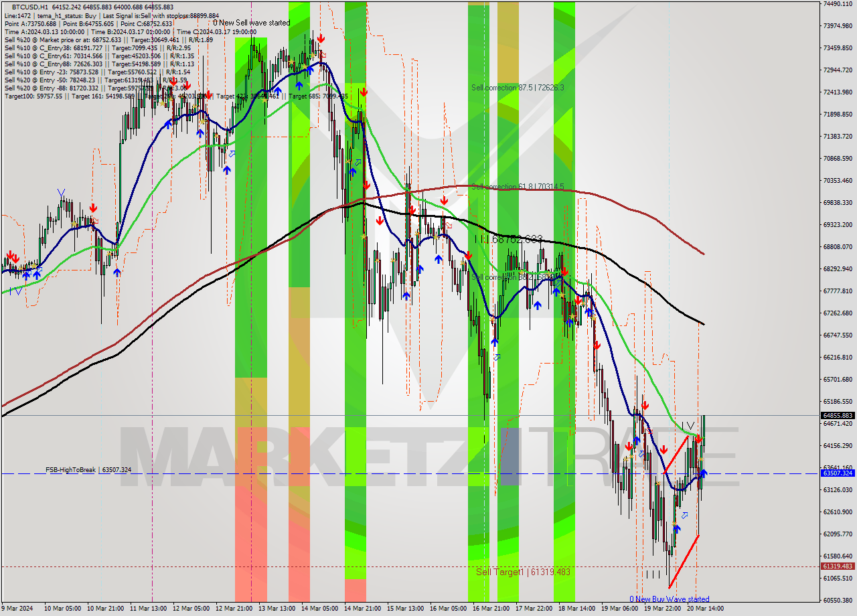Screen dimensions: 857x616
Task: Select the 'Sell %20 @ Entry -50' line
Action: click(96, 80)
